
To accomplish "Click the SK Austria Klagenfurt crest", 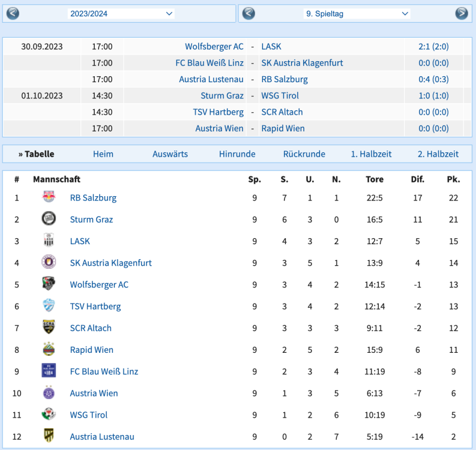I will click(49, 262).
